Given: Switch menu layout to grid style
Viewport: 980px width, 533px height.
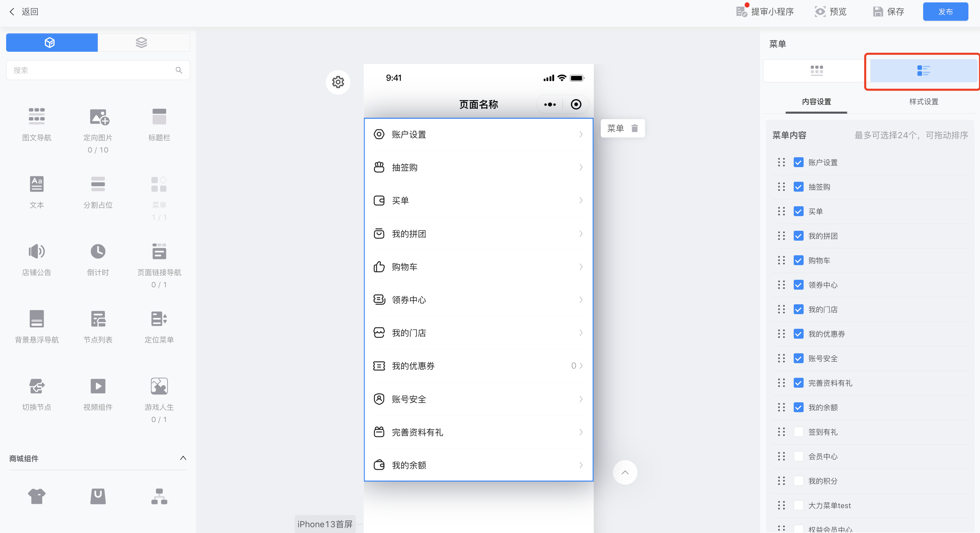Looking at the screenshot, I should [x=817, y=70].
